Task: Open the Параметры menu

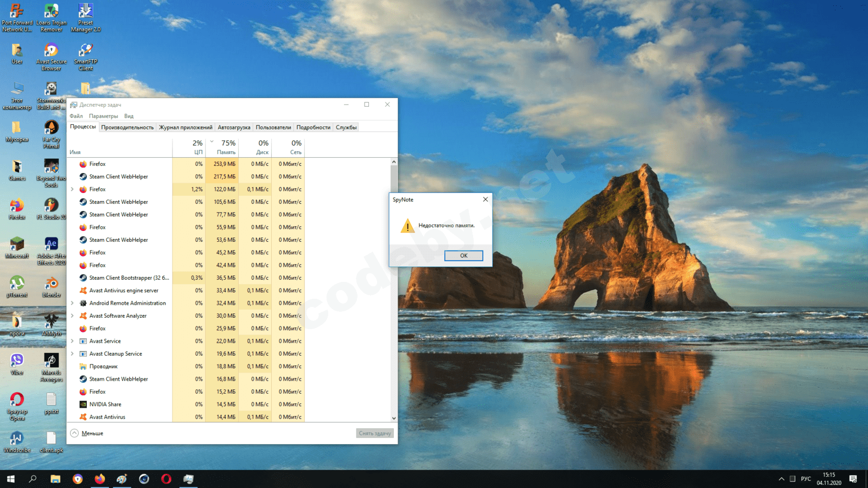Action: pos(103,116)
